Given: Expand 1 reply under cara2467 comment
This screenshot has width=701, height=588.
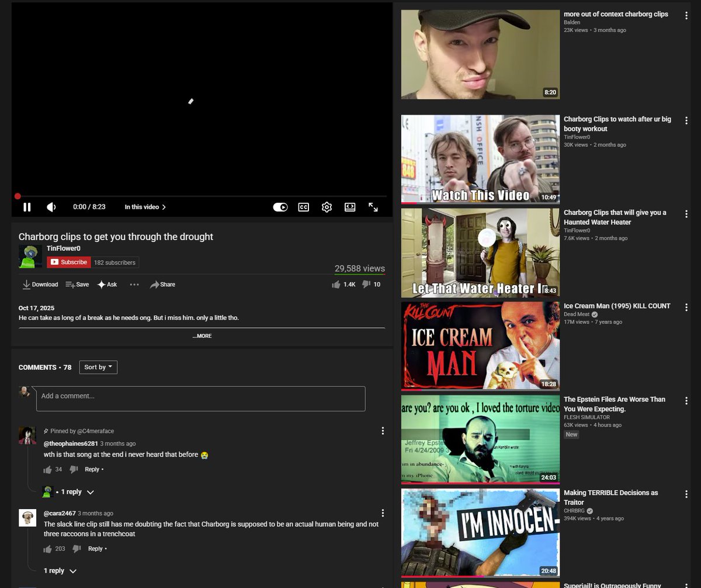Looking at the screenshot, I should click(x=60, y=570).
